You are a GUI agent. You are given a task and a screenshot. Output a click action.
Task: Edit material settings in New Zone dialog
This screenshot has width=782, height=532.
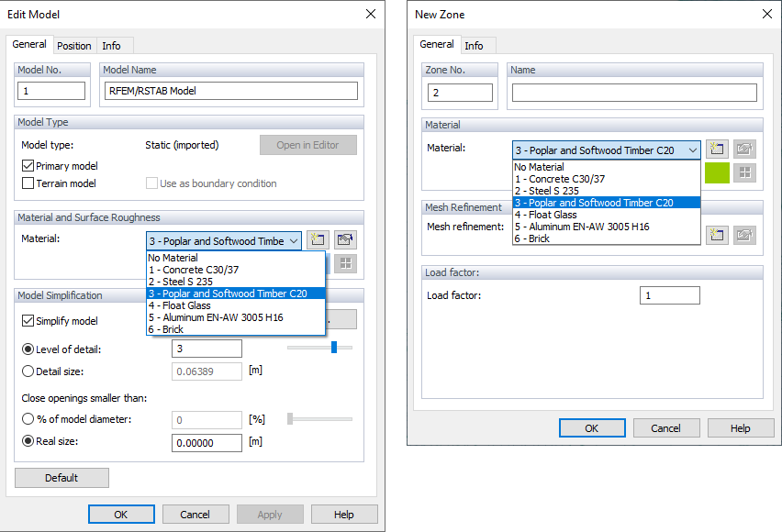pyautogui.click(x=744, y=149)
